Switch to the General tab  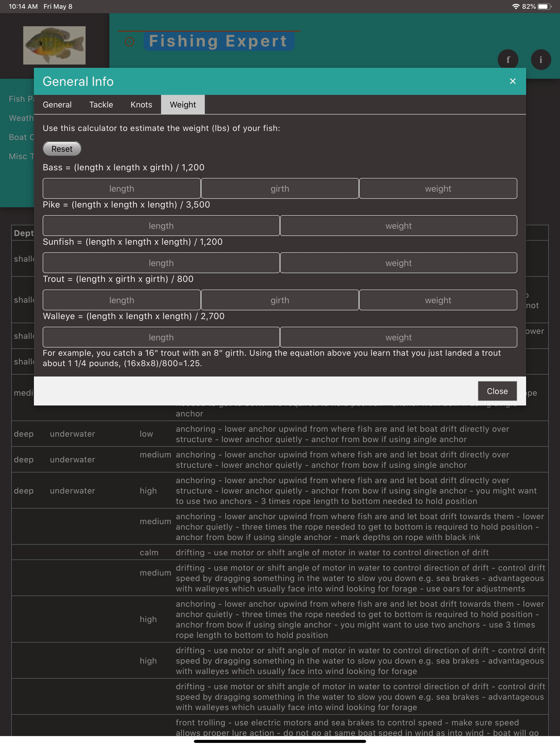tap(57, 105)
